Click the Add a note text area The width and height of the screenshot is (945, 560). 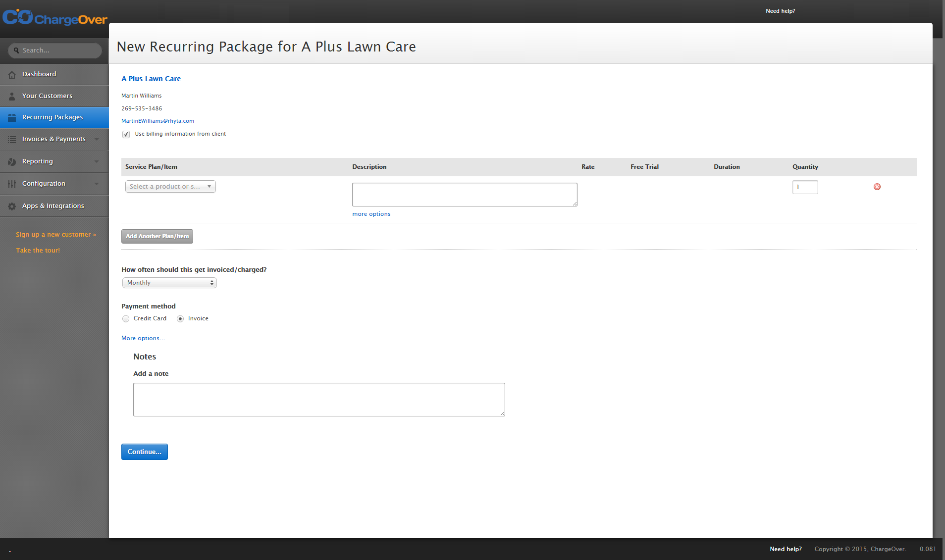319,400
